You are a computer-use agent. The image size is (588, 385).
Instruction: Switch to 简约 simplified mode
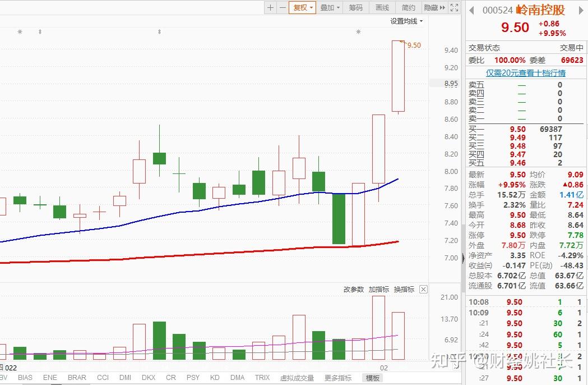click(409, 7)
